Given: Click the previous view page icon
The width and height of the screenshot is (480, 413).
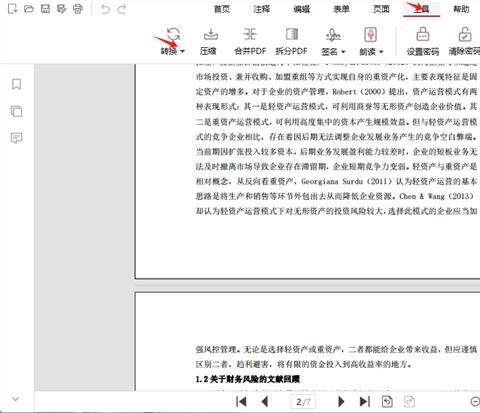Looking at the screenshot, I should pyautogui.click(x=387, y=401).
